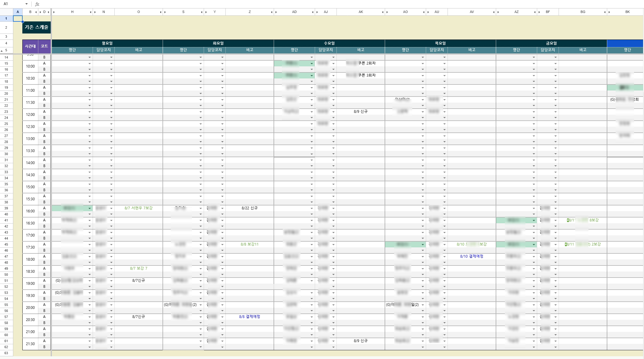Click the unhide arrow left of column AJ
Image resolution: width=644 pixels, height=359 pixels.
tap(317, 12)
